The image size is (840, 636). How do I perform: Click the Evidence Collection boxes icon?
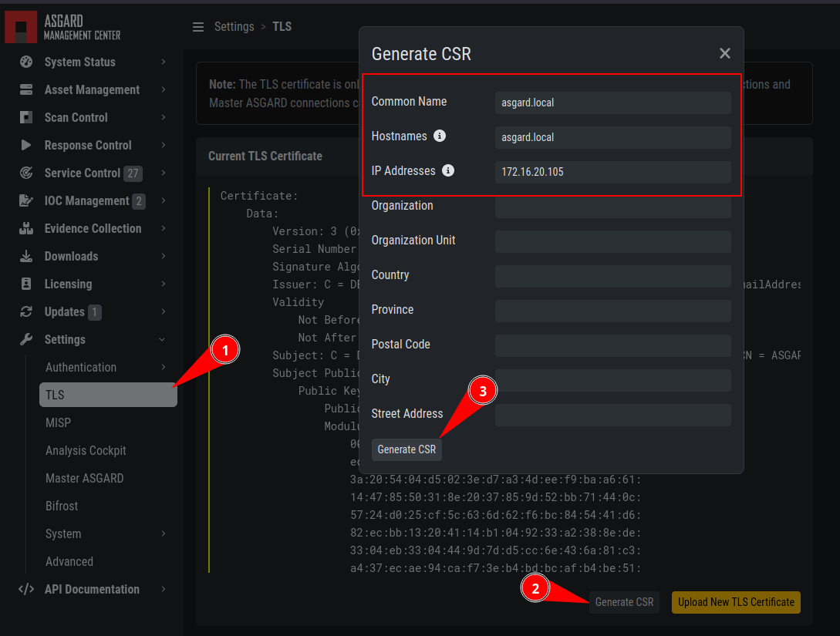tap(25, 229)
